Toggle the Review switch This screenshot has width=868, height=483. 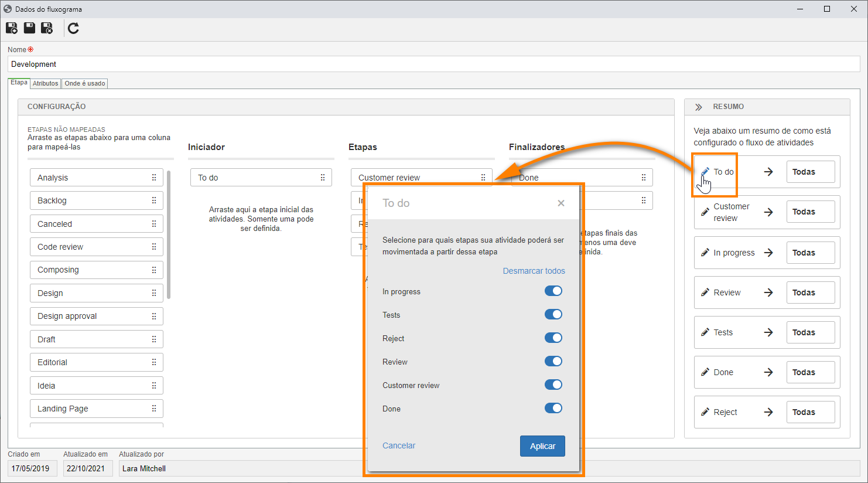[x=553, y=362]
